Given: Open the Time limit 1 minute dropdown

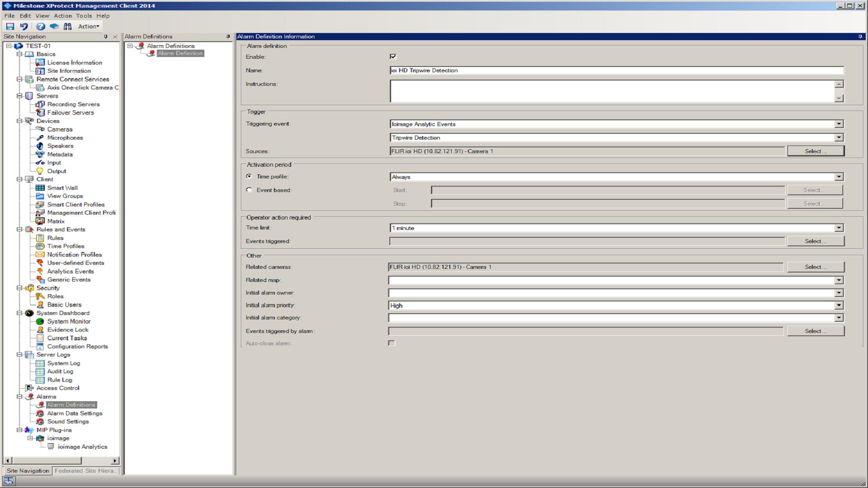Looking at the screenshot, I should [839, 228].
